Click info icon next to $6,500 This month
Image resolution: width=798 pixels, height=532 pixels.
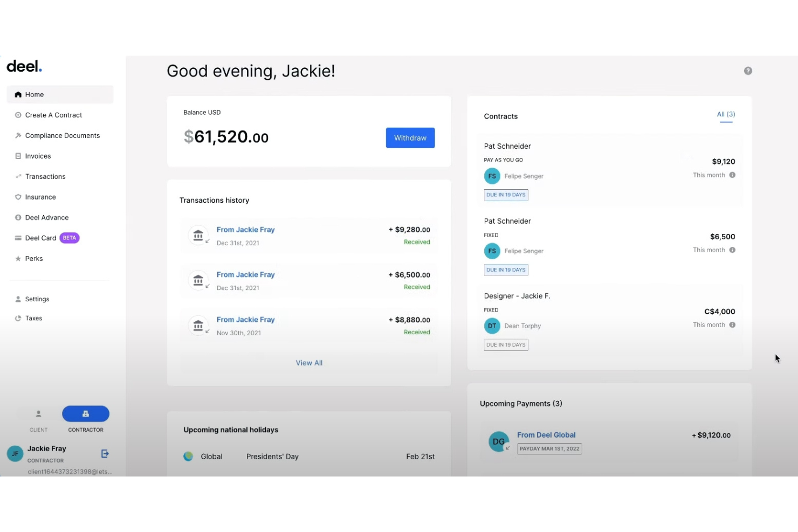(x=732, y=250)
